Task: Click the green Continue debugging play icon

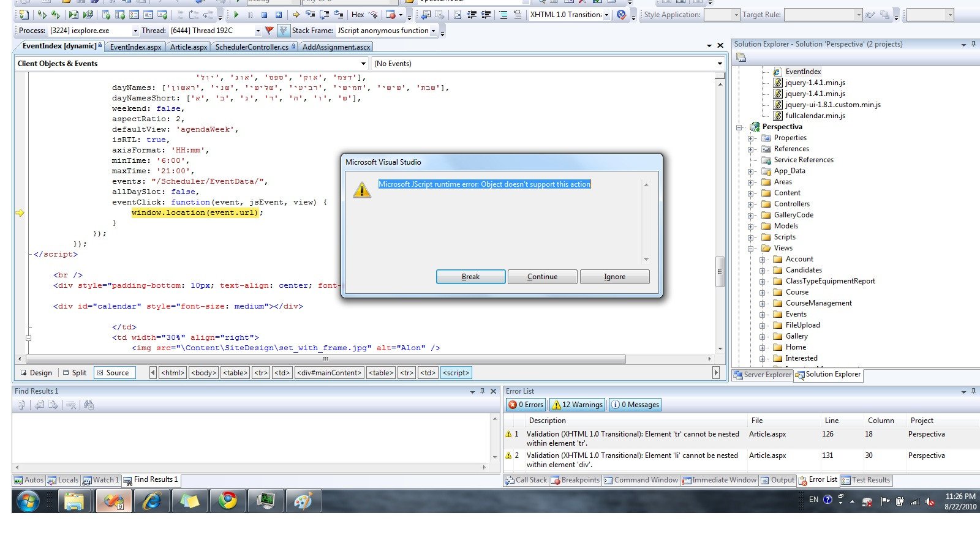Action: tap(236, 15)
